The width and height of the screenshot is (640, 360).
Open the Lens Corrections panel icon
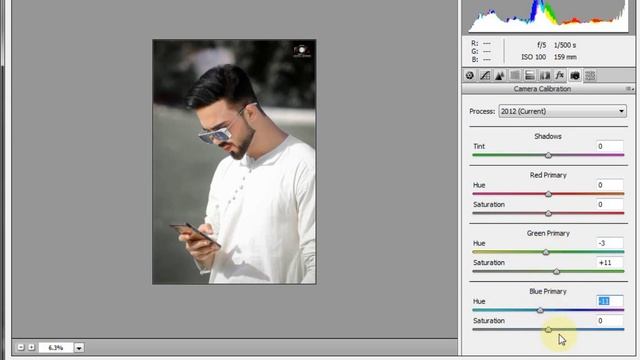click(x=545, y=76)
